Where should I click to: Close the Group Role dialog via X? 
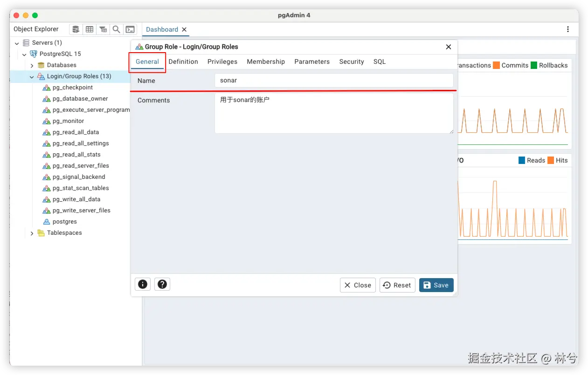(x=449, y=47)
